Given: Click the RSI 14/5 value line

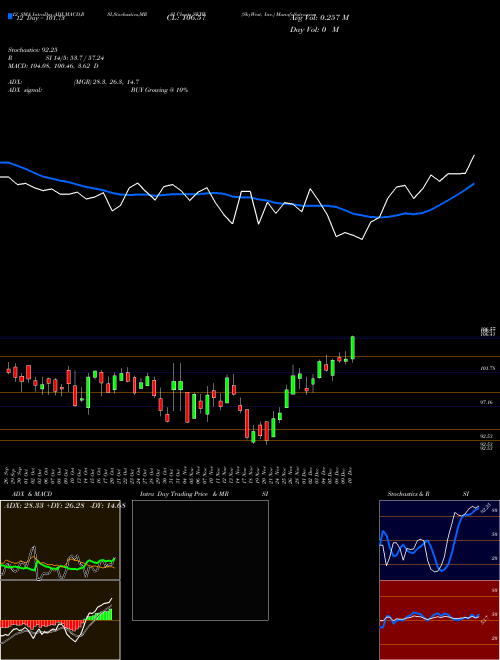Looking at the screenshot, I should tap(56, 58).
